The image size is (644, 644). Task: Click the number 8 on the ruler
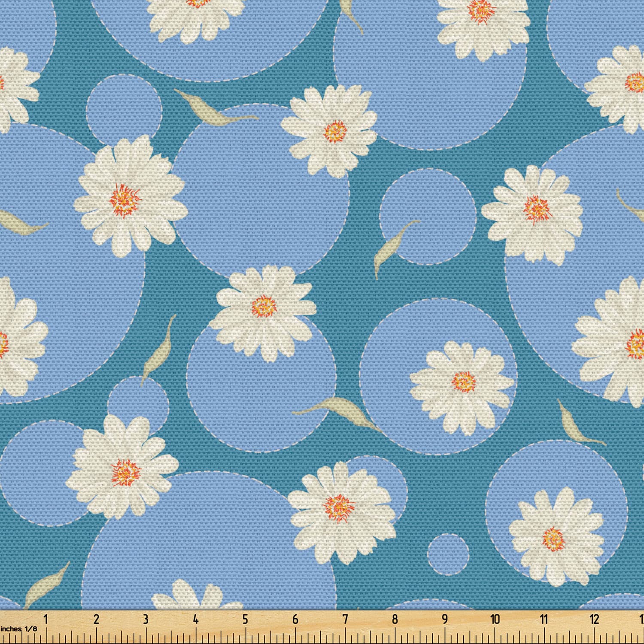(x=395, y=619)
